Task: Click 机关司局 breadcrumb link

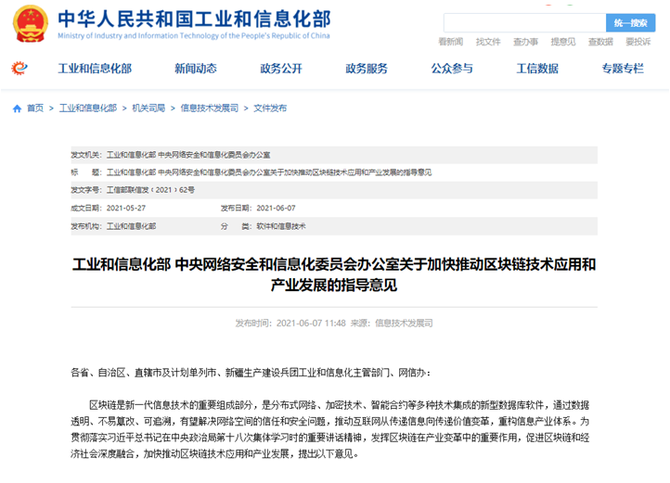Action: (x=148, y=107)
